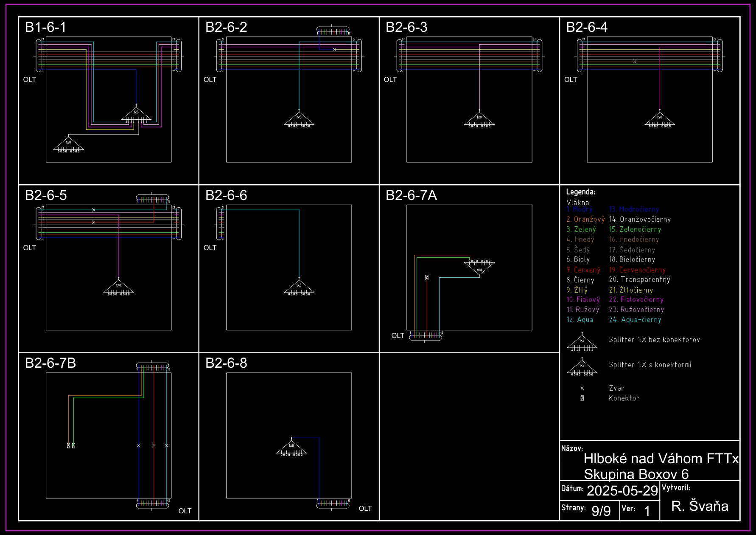Select the Zvar weld X symbol in legend
The width and height of the screenshot is (756, 535).
tap(582, 388)
